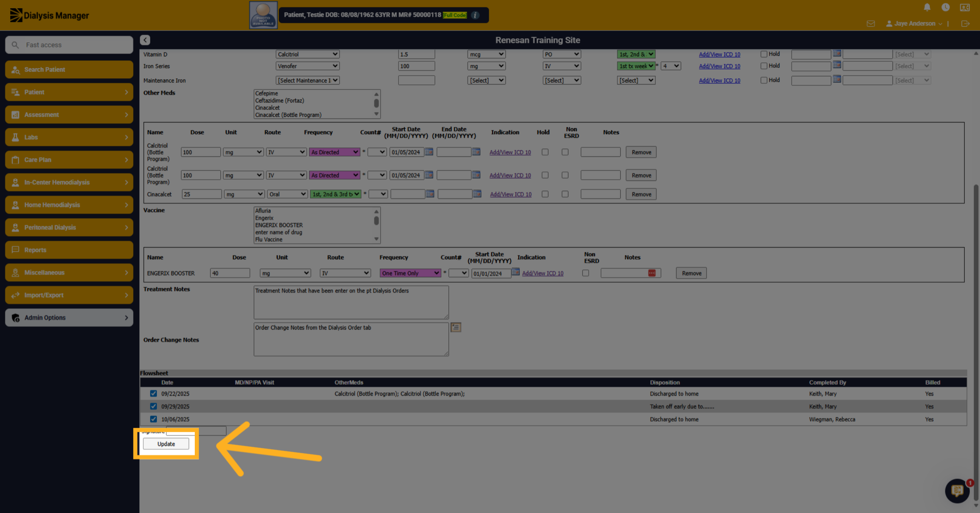This screenshot has height=513, width=980.
Task: Open the Select Maintenance Iron dropdown
Action: (307, 80)
